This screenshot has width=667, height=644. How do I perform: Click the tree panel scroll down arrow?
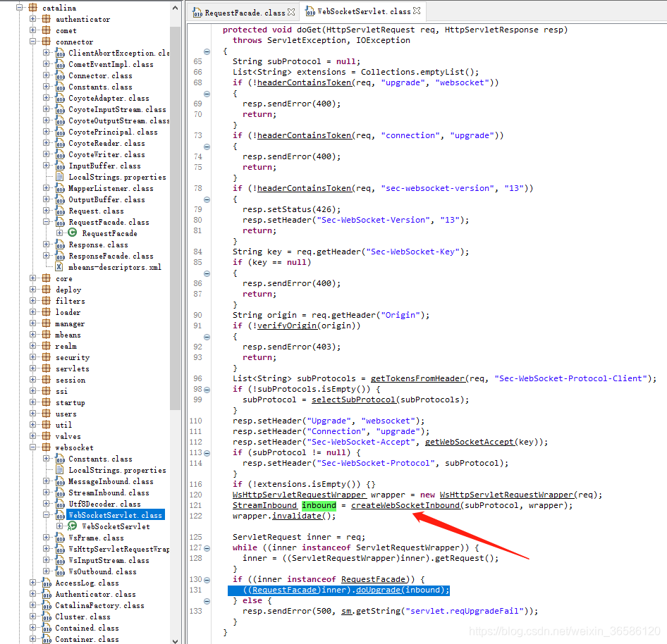pos(176,640)
